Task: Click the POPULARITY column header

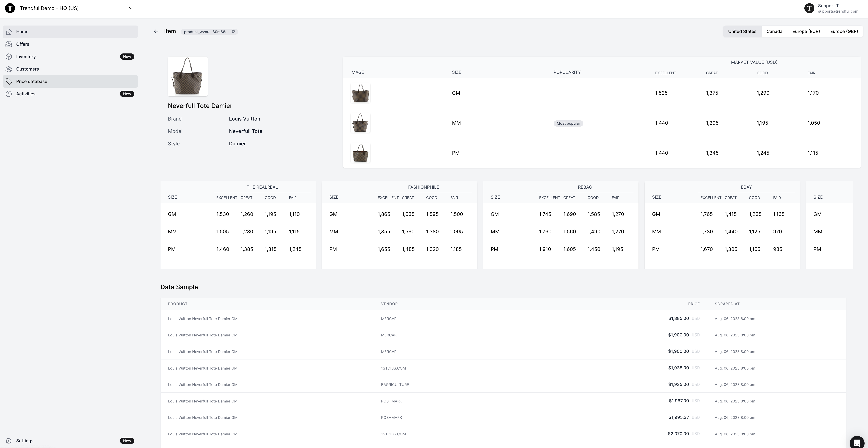Action: point(567,72)
